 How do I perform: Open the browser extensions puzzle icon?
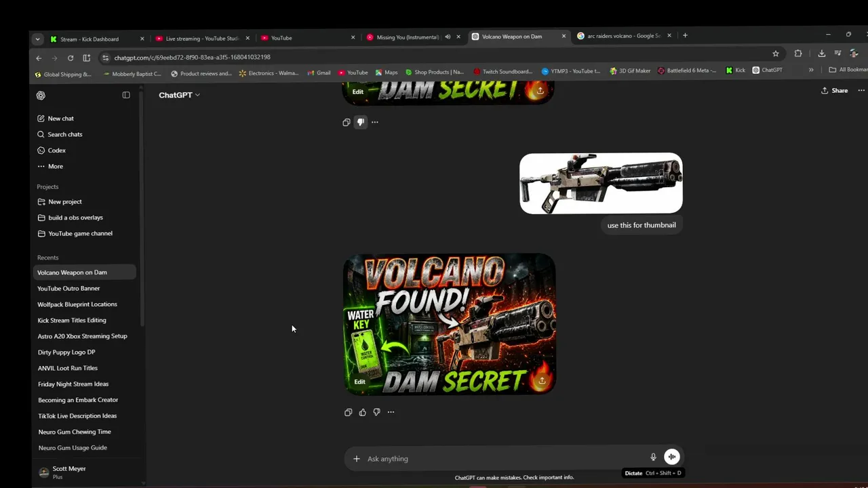[x=798, y=54]
